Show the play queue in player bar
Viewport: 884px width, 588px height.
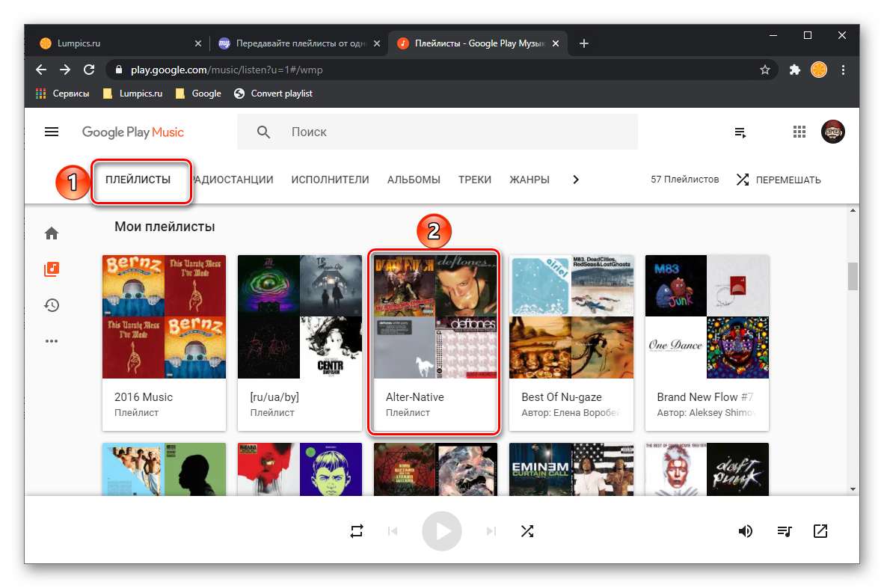(785, 531)
